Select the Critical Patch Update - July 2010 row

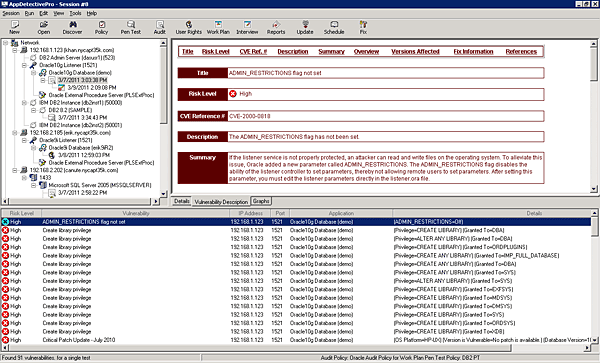pyautogui.click(x=296, y=340)
